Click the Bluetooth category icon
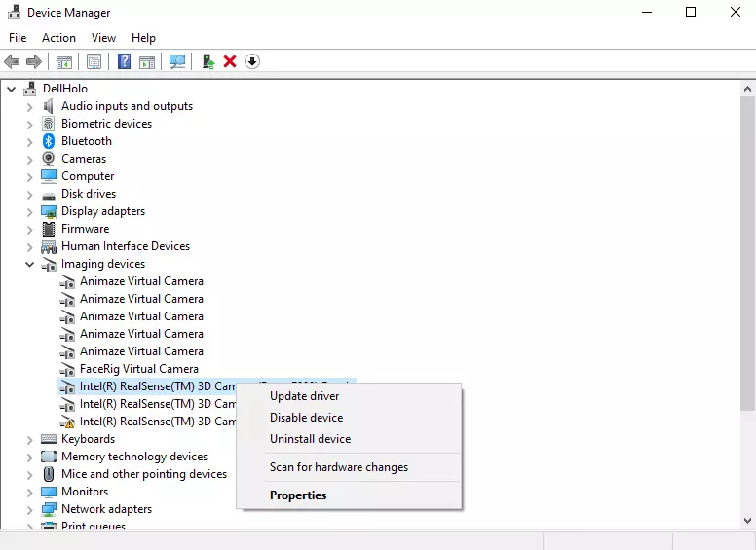The height and width of the screenshot is (550, 756). tap(48, 141)
